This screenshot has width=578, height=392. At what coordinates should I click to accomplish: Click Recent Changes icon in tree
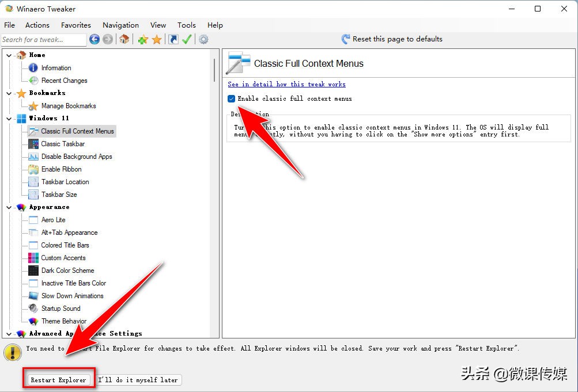tap(33, 81)
